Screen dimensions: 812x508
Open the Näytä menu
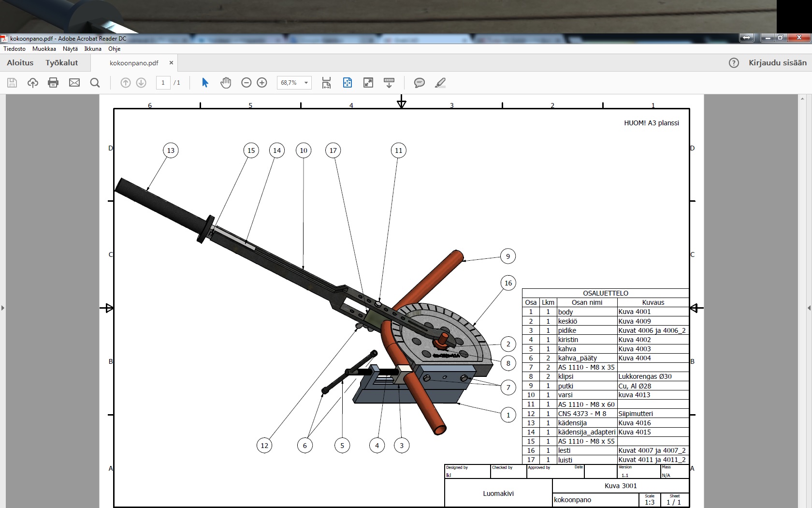click(70, 49)
